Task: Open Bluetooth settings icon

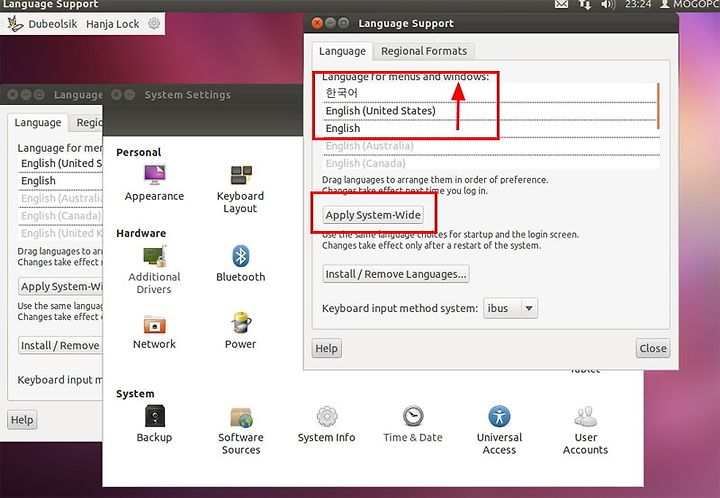Action: tap(241, 256)
